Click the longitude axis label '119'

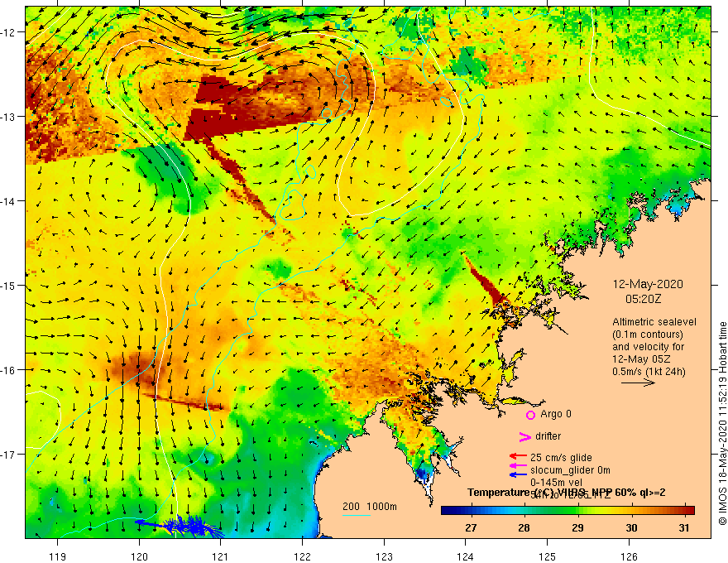pyautogui.click(x=58, y=556)
